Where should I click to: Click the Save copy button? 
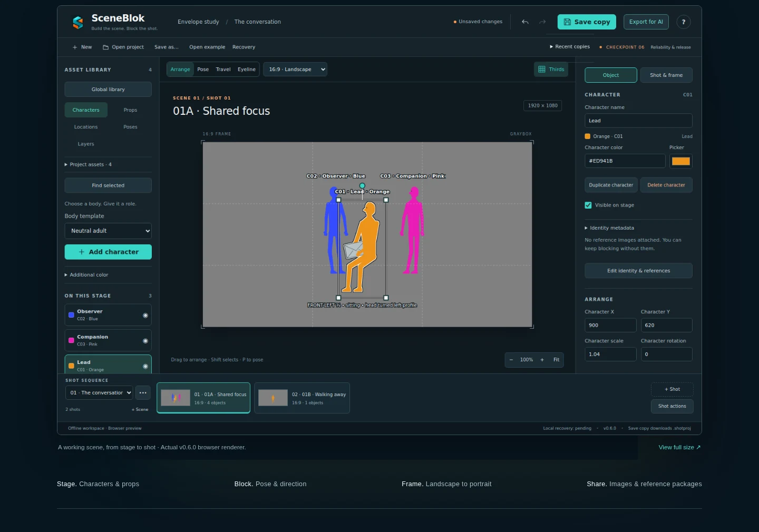pos(587,22)
